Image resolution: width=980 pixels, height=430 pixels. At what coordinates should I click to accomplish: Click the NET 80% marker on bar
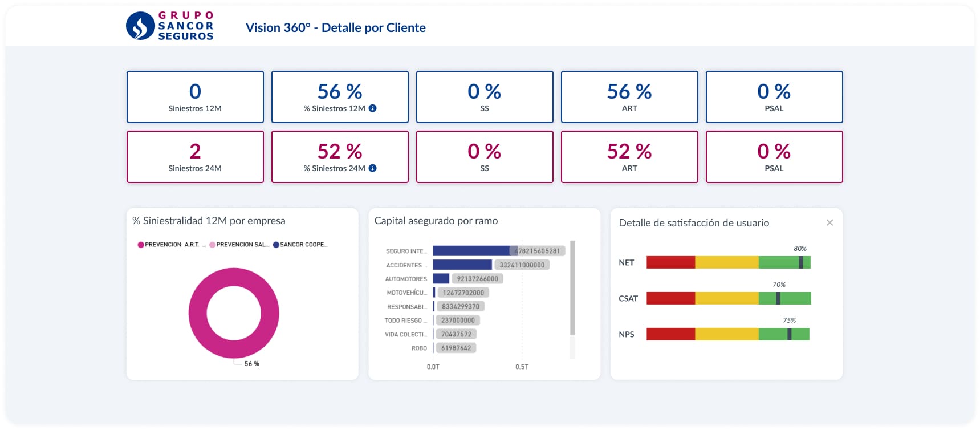point(800,262)
